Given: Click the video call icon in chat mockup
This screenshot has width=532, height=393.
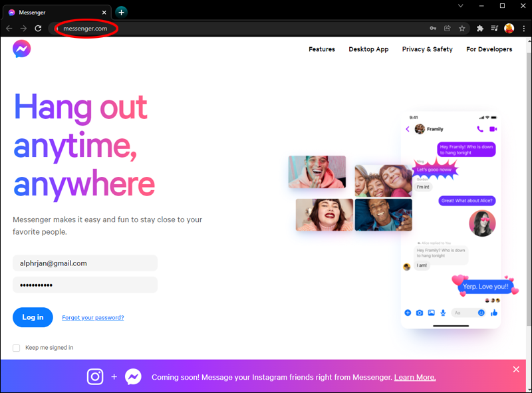Looking at the screenshot, I should click(493, 129).
